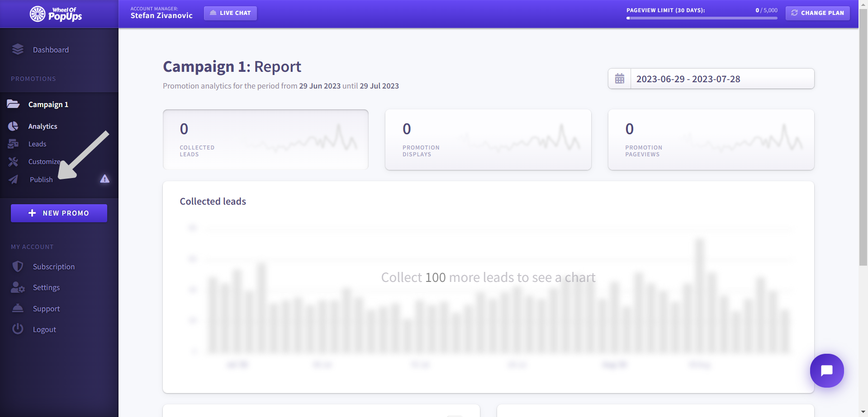This screenshot has height=417, width=868.
Task: Create a New Promo
Action: click(59, 213)
